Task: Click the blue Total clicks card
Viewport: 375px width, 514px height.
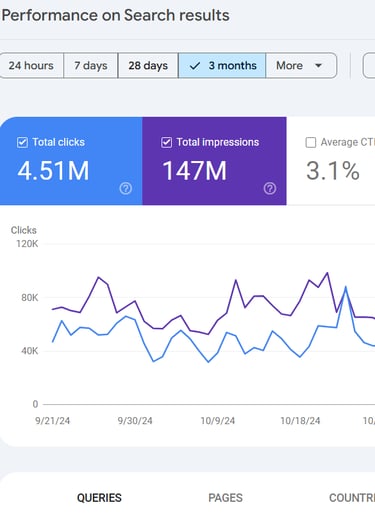Action: [71, 161]
